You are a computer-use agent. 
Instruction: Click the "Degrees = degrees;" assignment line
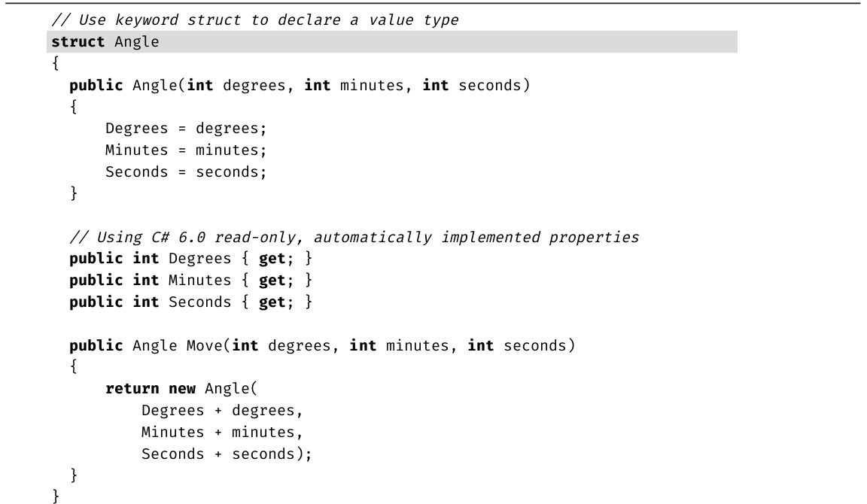pyautogui.click(x=186, y=129)
